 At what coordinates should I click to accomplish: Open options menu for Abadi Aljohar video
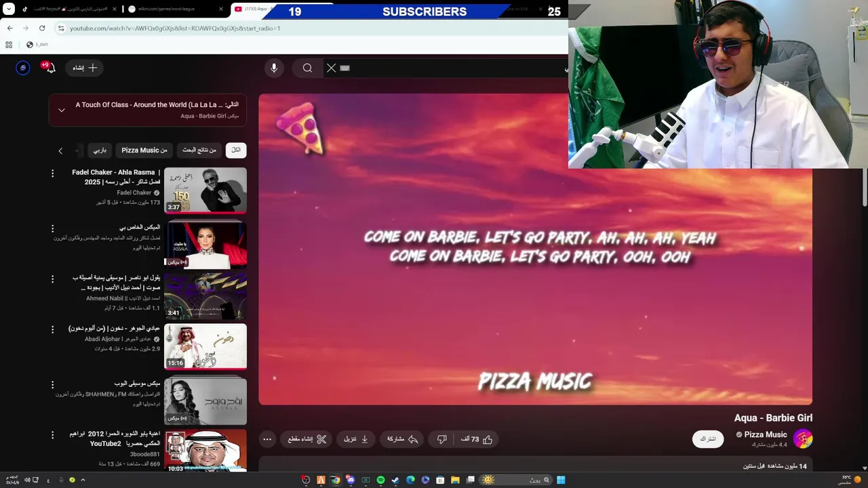[x=52, y=329]
